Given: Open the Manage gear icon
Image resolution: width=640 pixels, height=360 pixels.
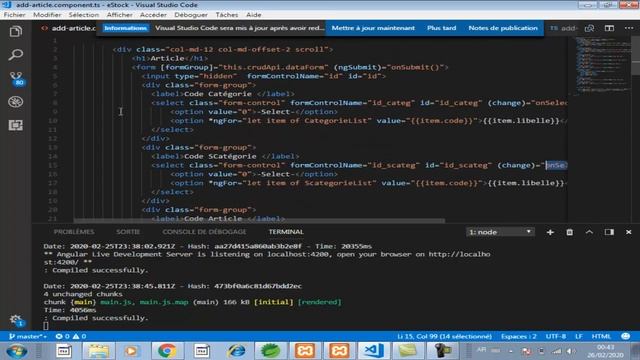Looking at the screenshot, I should tap(16, 320).
